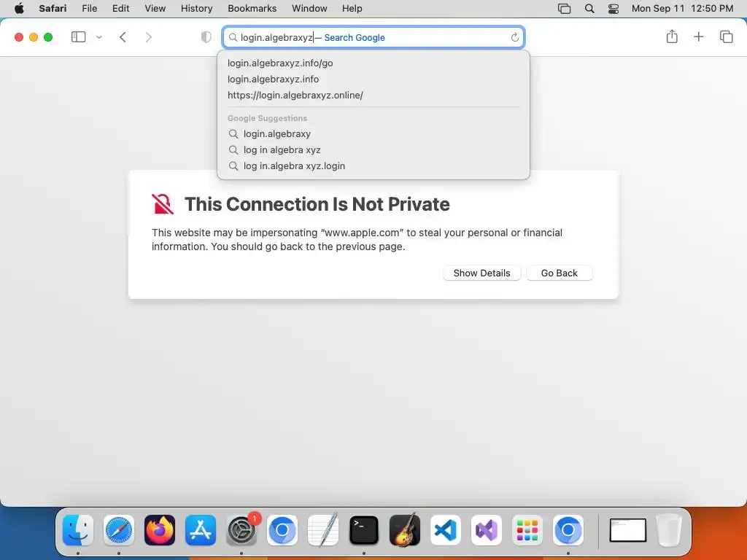The image size is (747, 560).
Task: Choose Google suggestion log in algebra xyz
Action: click(373, 150)
